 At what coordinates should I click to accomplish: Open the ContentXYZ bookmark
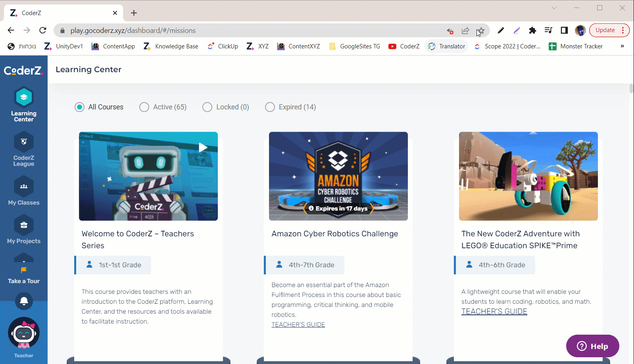pos(298,46)
